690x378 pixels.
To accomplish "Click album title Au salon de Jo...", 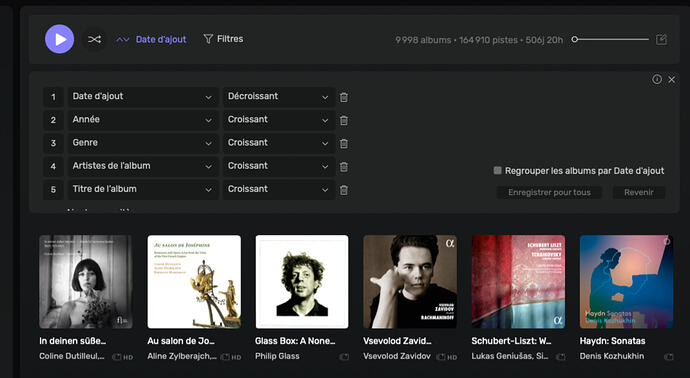I will click(181, 341).
